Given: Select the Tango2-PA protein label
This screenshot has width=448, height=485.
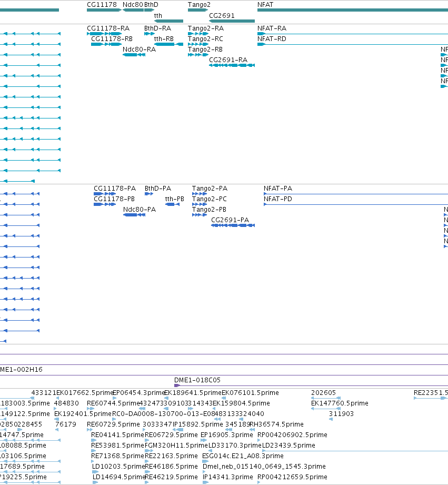Looking at the screenshot, I should [x=210, y=189].
